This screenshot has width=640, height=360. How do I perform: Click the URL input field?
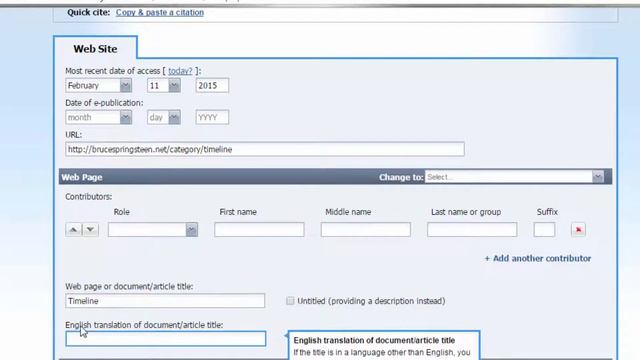[265, 149]
